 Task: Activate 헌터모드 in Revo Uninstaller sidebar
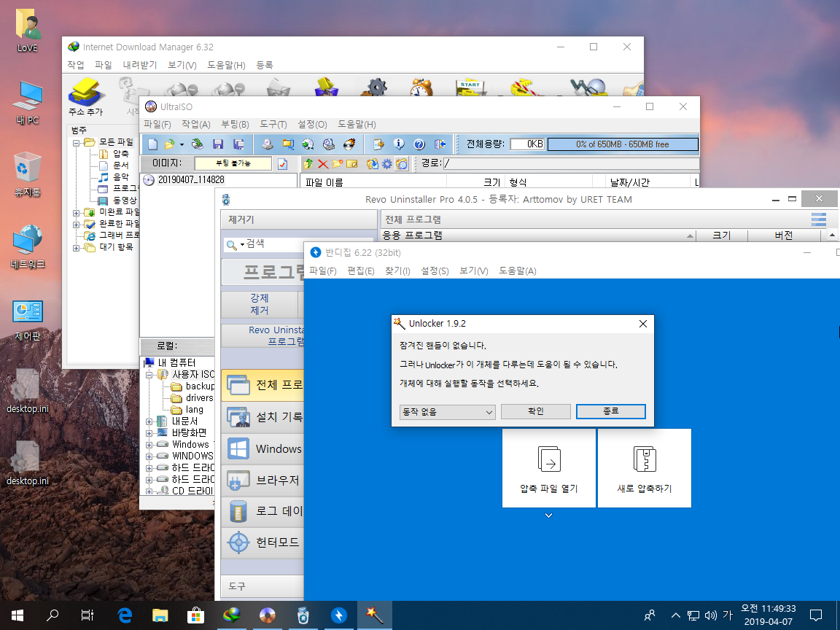[262, 542]
